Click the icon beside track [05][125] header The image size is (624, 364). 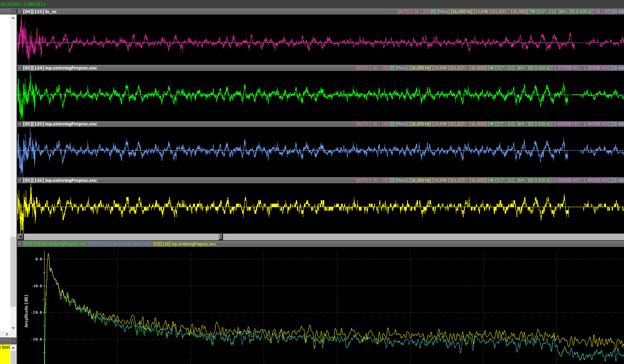click(x=20, y=124)
